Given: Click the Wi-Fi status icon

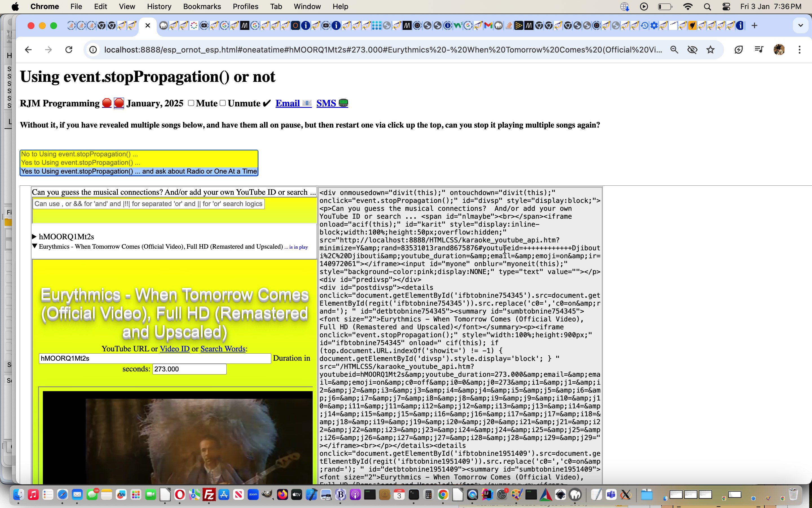Looking at the screenshot, I should (x=688, y=7).
